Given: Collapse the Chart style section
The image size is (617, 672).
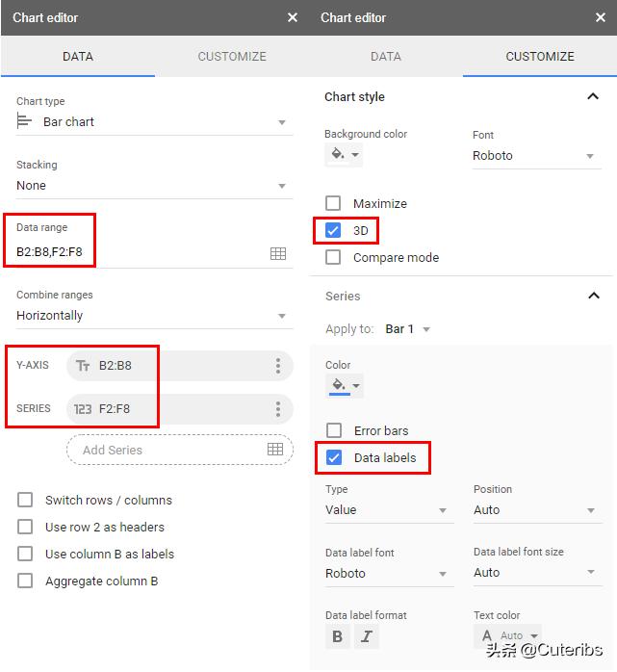Looking at the screenshot, I should (593, 96).
